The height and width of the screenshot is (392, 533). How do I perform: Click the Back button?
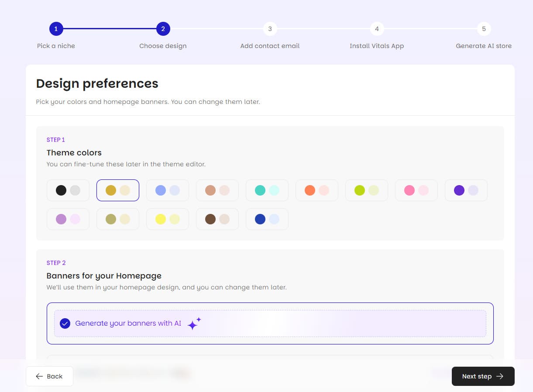[49, 376]
